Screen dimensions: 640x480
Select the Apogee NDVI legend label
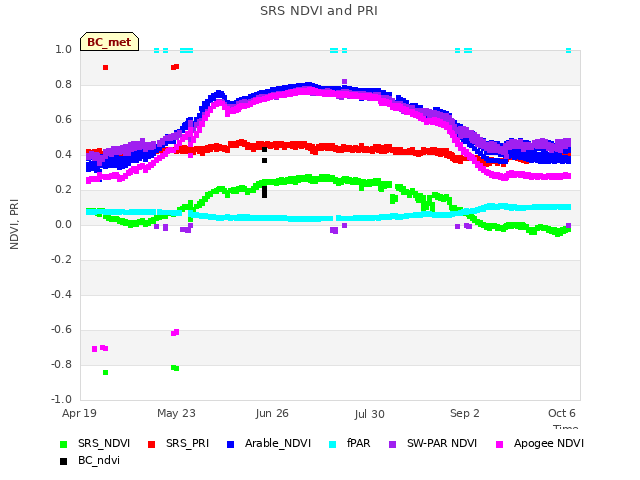549,444
